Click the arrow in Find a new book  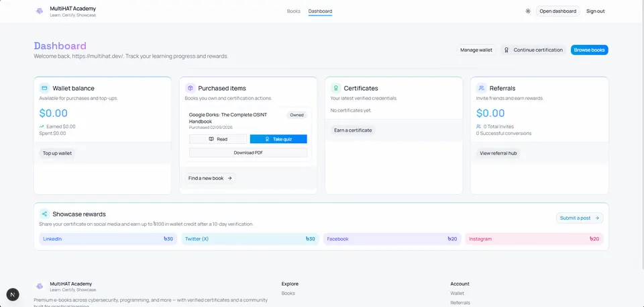[x=230, y=178]
